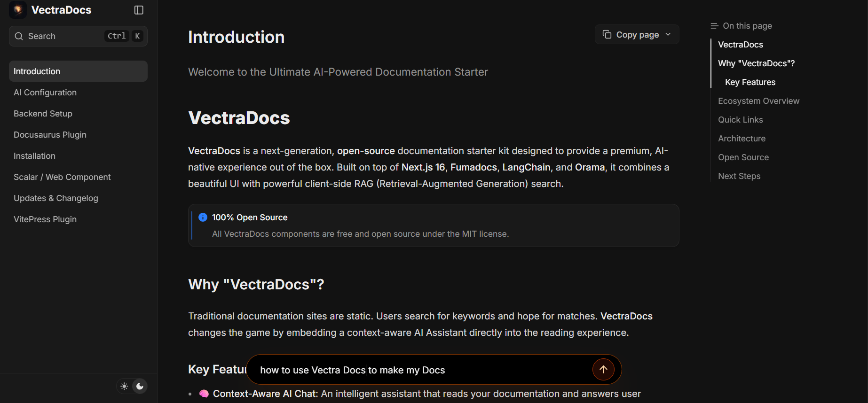Image resolution: width=868 pixels, height=403 pixels.
Task: Click the VectraDocs logo icon
Action: pyautogui.click(x=18, y=10)
